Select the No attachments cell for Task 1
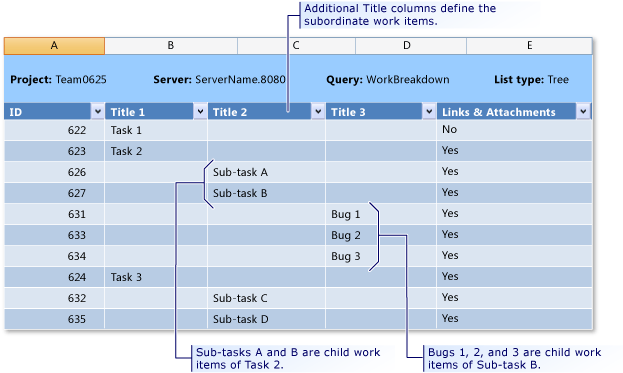 pos(514,130)
